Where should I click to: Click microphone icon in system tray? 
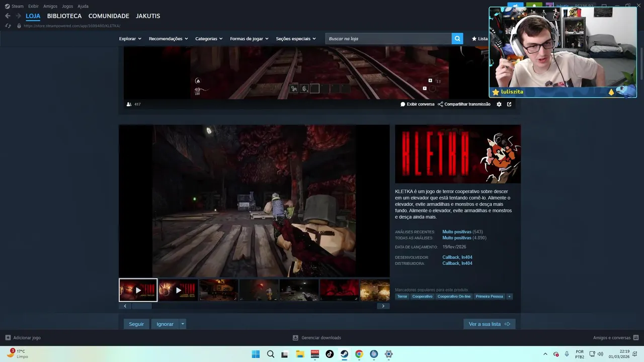point(567,354)
